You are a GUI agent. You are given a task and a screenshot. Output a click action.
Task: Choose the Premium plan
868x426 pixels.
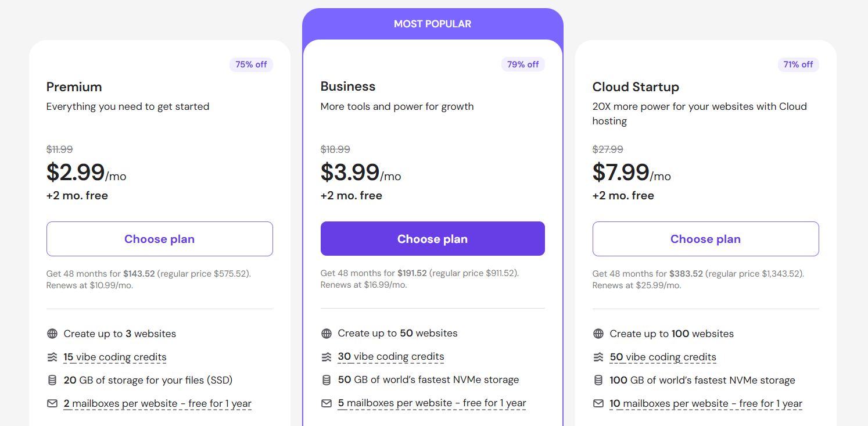pyautogui.click(x=160, y=239)
